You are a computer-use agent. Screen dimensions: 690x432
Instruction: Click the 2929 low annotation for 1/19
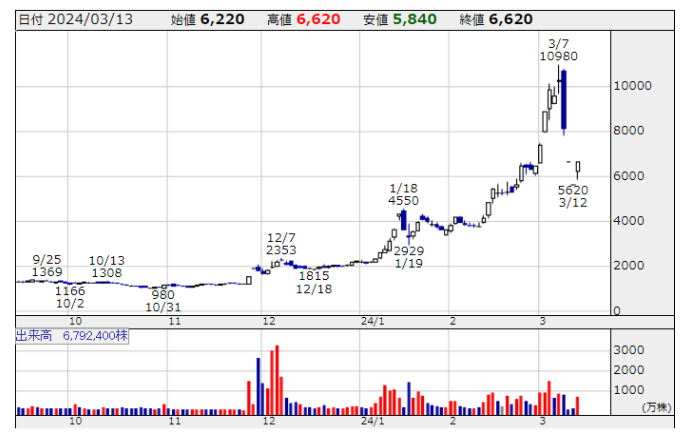click(x=408, y=250)
